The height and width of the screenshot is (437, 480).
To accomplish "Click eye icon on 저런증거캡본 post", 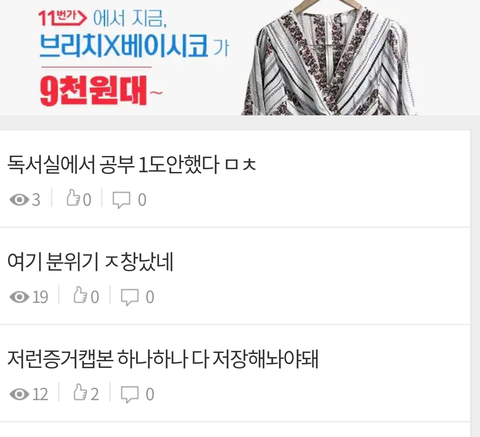I will click(x=19, y=394).
